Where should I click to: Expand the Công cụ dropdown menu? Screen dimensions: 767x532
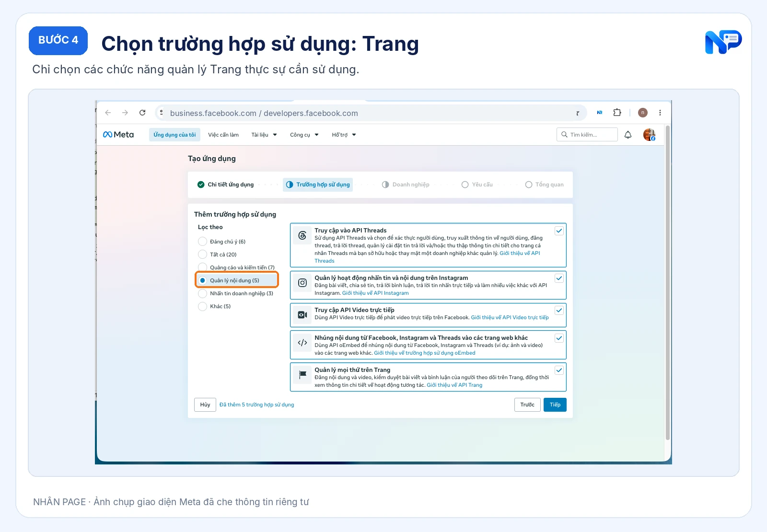pos(304,135)
